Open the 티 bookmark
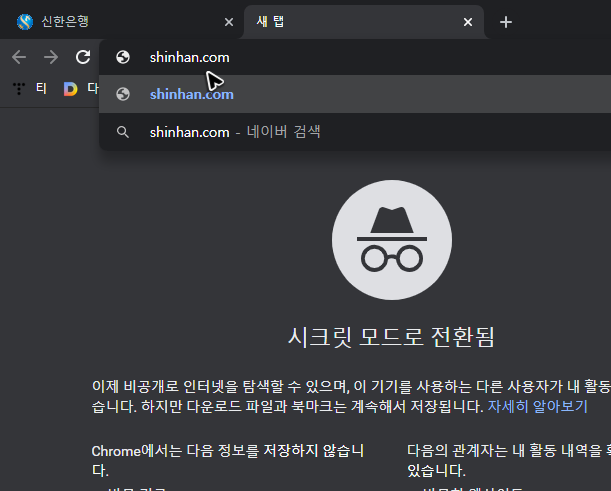 point(30,88)
